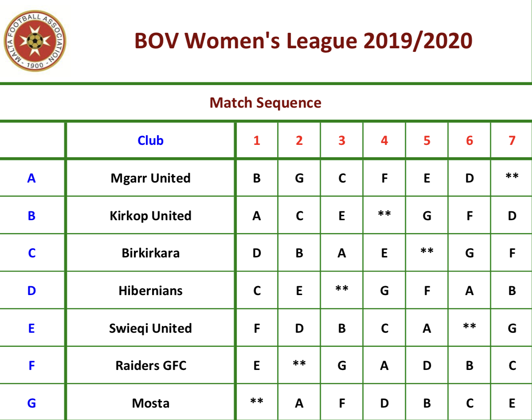Select match round 1 column header
Image resolution: width=532 pixels, height=420 pixels.
(257, 140)
